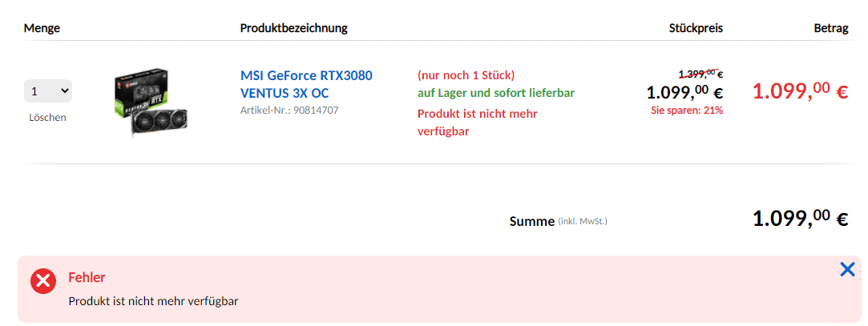
Task: Click the Löschen link under quantity
Action: click(x=47, y=117)
